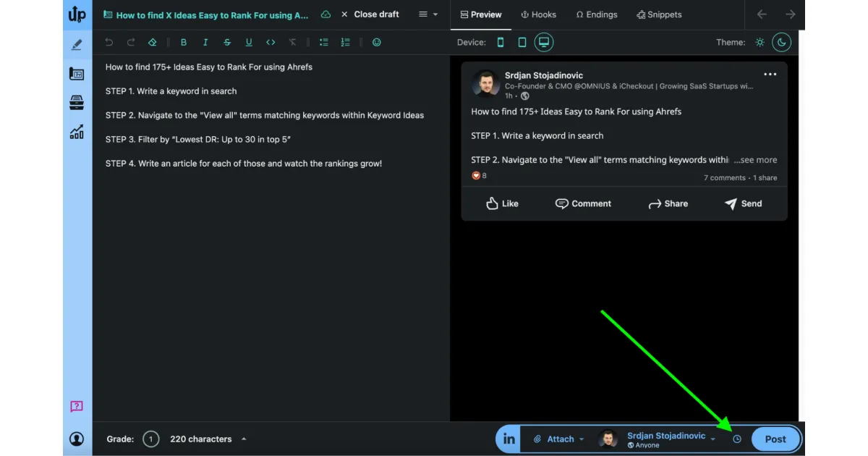Open the preview post three-dot menu

(x=770, y=75)
